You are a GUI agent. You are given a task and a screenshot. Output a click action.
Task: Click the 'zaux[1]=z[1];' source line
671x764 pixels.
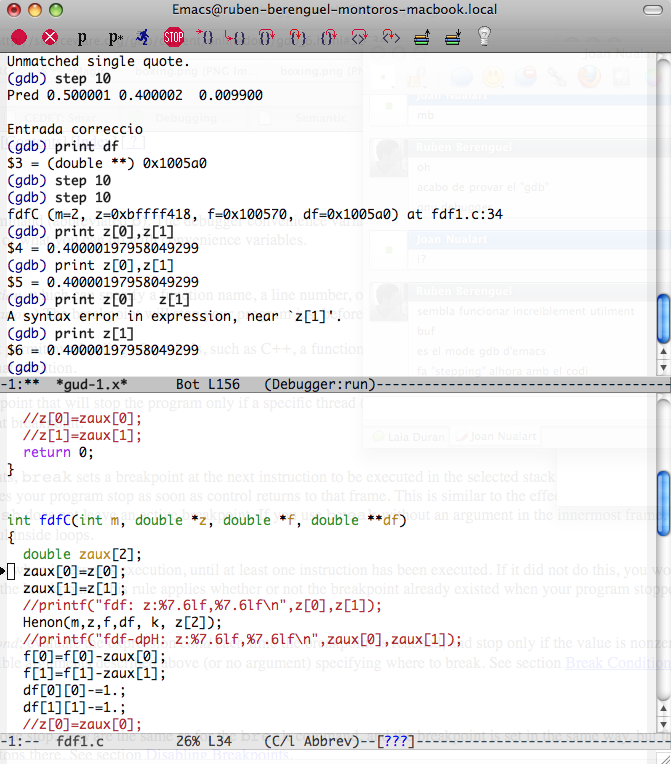(74, 588)
